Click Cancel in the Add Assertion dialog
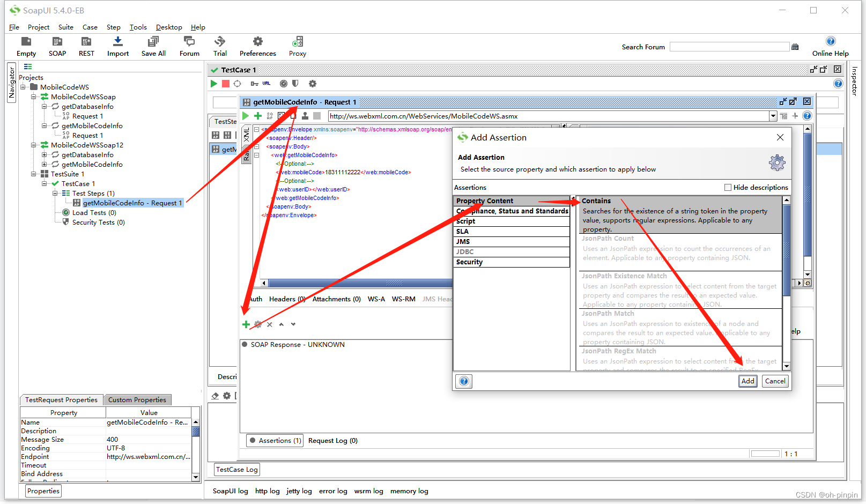866x504 pixels. 775,381
